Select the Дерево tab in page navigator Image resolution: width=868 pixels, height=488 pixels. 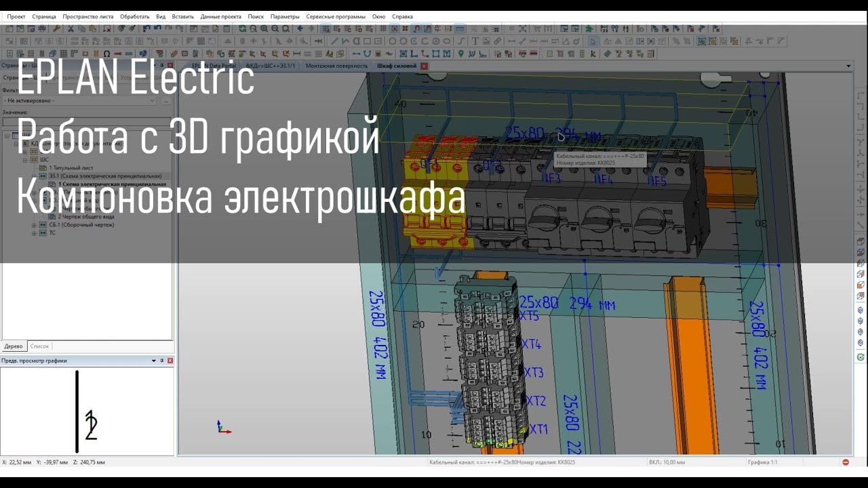tap(14, 346)
